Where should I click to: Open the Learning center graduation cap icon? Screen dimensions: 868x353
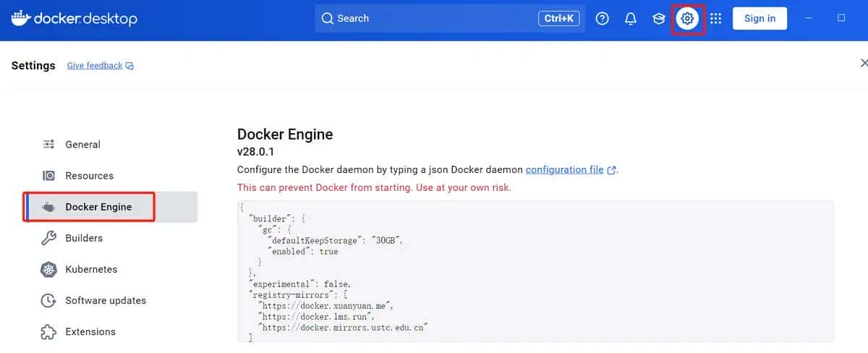tap(658, 19)
